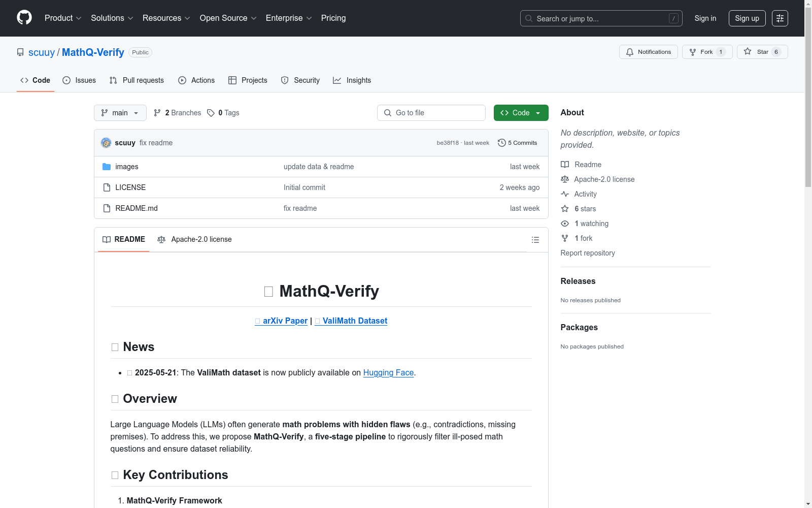
Task: Open the main branch selector dropdown
Action: pos(120,113)
